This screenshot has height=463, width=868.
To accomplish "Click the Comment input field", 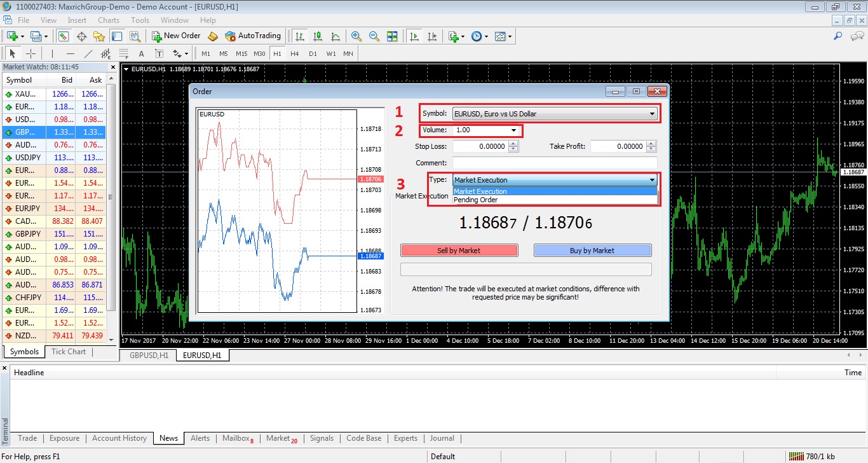I will click(x=555, y=163).
